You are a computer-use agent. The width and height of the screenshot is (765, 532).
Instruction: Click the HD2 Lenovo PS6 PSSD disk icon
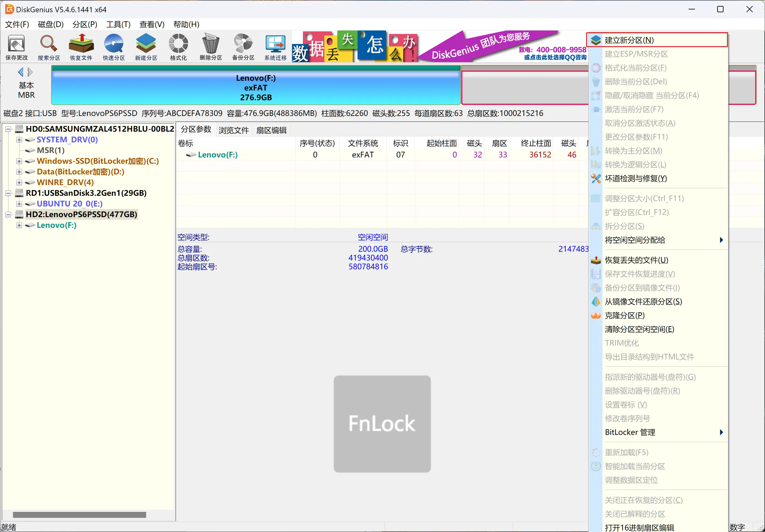pyautogui.click(x=20, y=214)
